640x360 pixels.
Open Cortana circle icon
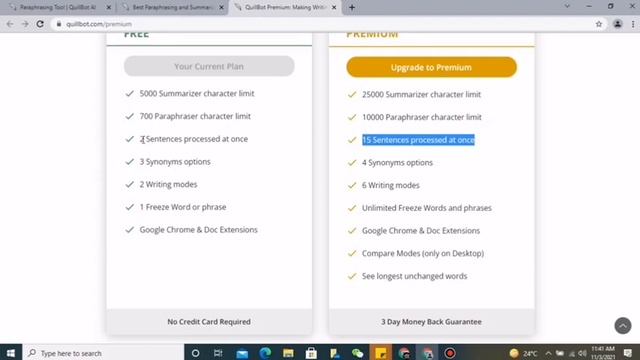(x=196, y=353)
